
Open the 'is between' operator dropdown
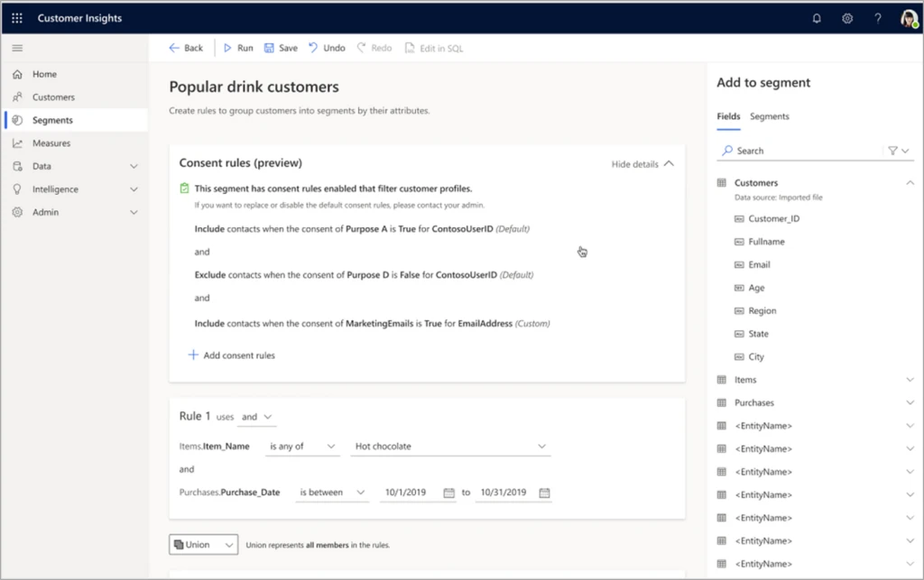(x=332, y=493)
